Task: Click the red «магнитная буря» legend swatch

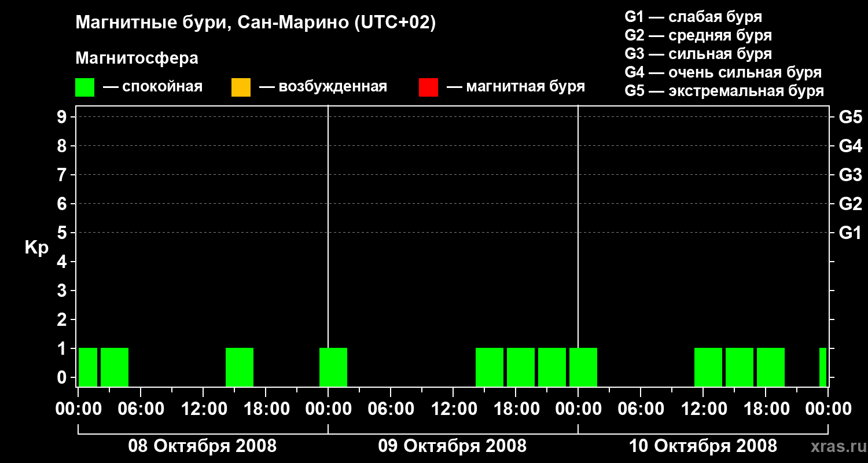Action: pyautogui.click(x=428, y=87)
